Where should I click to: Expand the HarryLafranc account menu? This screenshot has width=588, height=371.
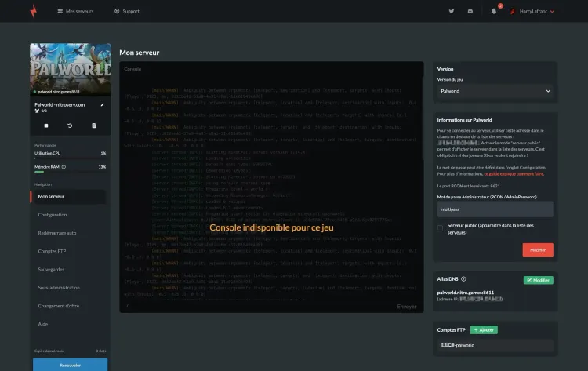click(532, 11)
